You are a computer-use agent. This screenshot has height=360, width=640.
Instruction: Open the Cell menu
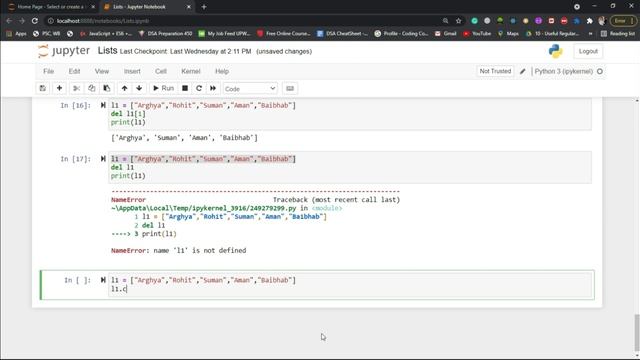[x=161, y=71]
